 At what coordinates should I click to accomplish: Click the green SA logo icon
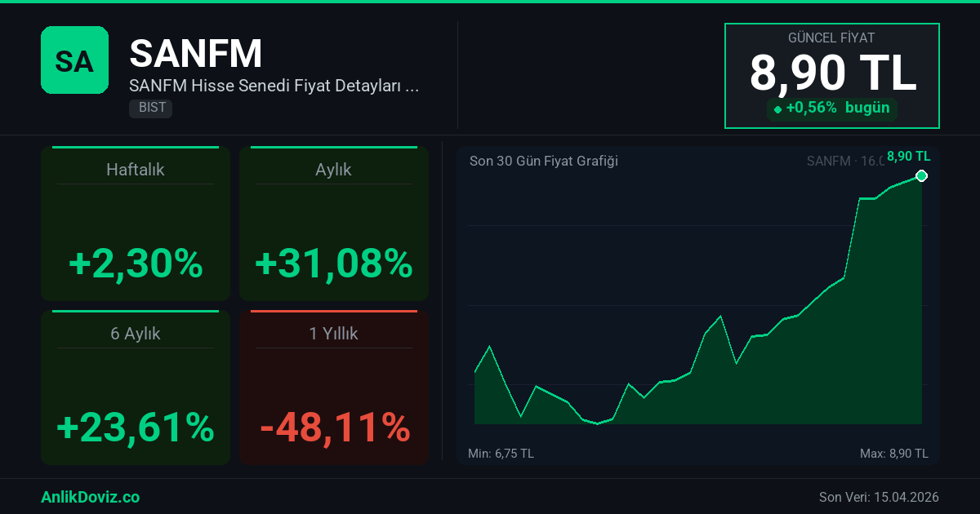[x=74, y=60]
